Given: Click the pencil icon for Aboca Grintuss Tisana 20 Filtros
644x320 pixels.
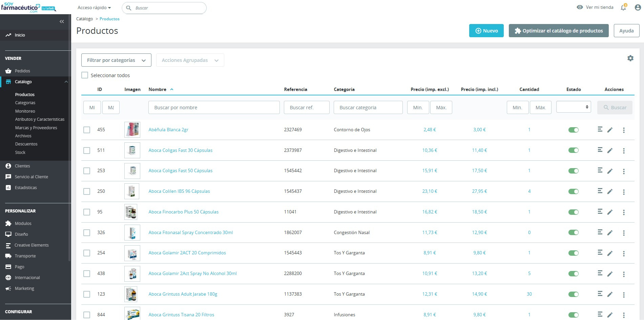Looking at the screenshot, I should click(610, 315).
